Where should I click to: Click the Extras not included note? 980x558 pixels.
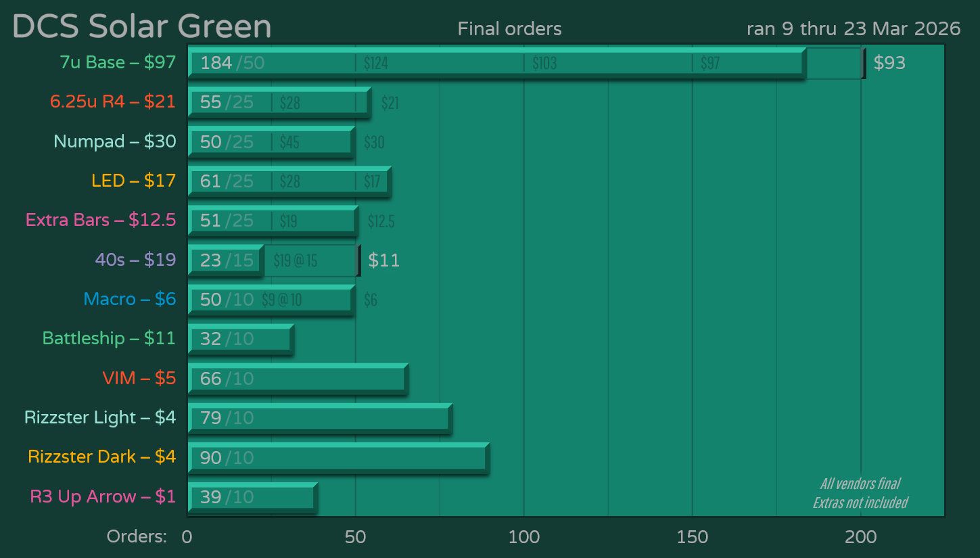pyautogui.click(x=860, y=503)
